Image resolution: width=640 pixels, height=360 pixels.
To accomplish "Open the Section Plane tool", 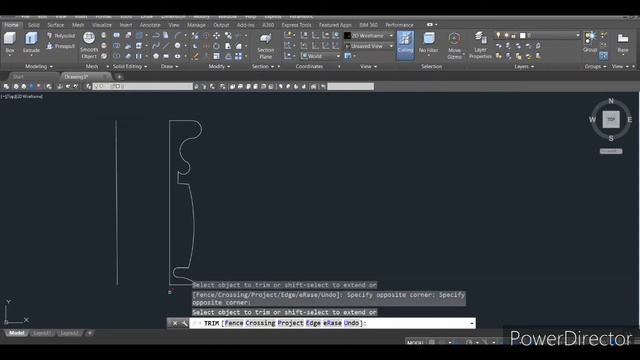I will 265,46.
